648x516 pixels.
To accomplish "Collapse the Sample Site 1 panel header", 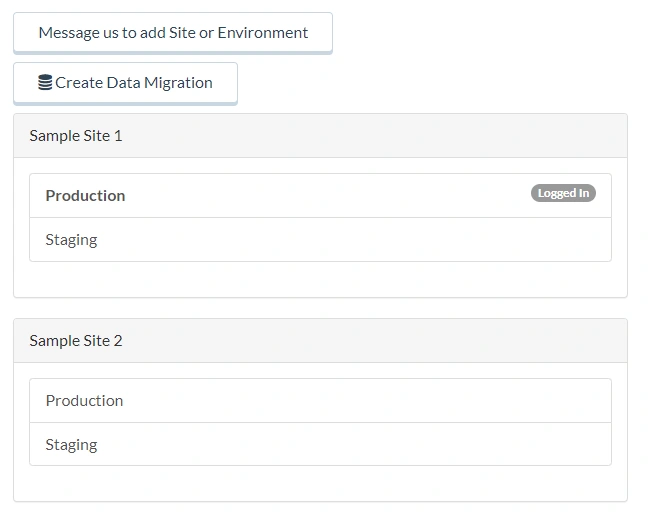I will click(x=320, y=136).
